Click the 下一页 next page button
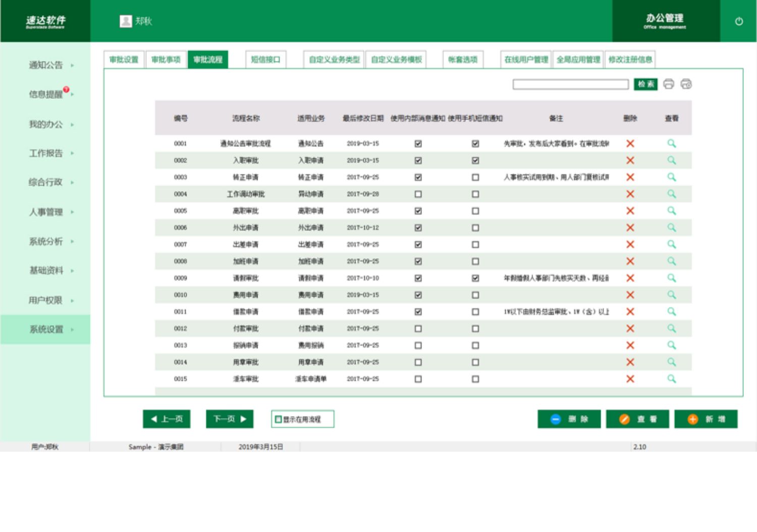Screen dimensions: 757x532 coord(230,419)
